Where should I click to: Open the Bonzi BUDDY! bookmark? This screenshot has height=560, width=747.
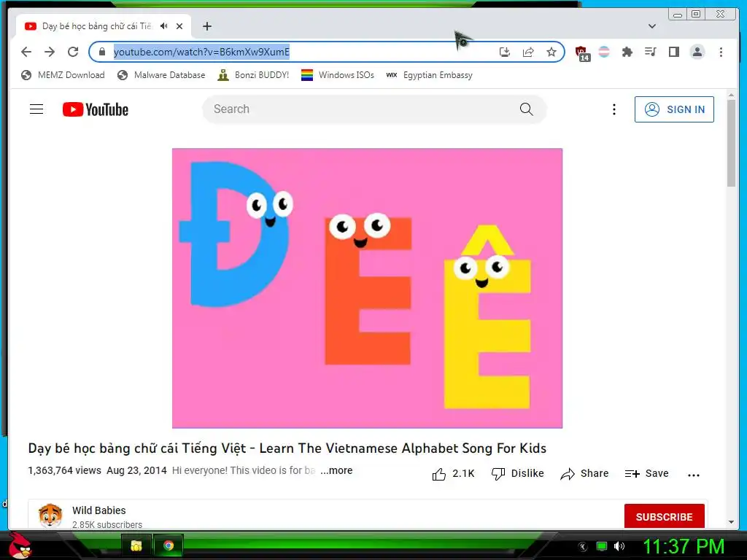pyautogui.click(x=253, y=75)
